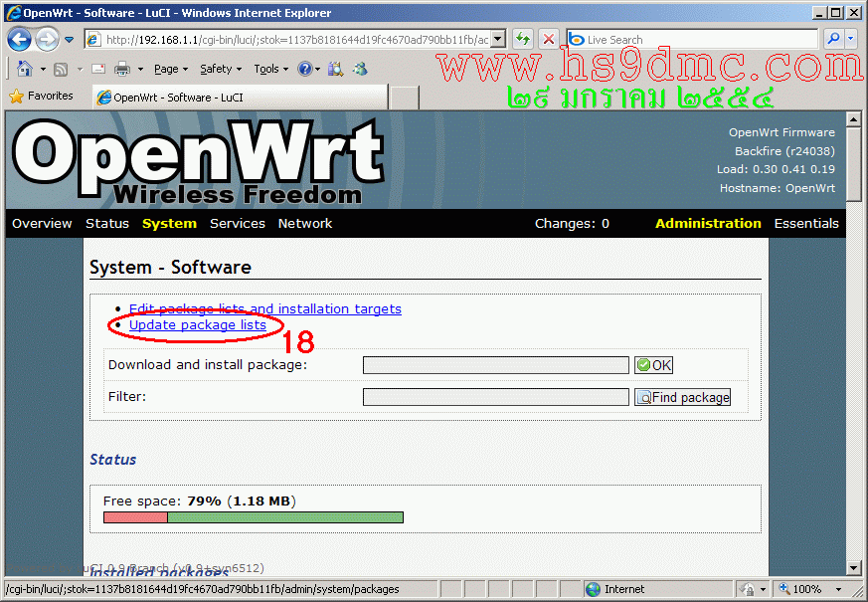Open Edit package lists and installation targets

265,308
